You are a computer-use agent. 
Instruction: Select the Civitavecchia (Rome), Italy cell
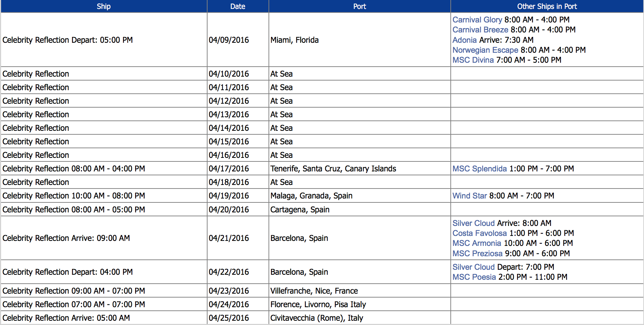(316, 318)
